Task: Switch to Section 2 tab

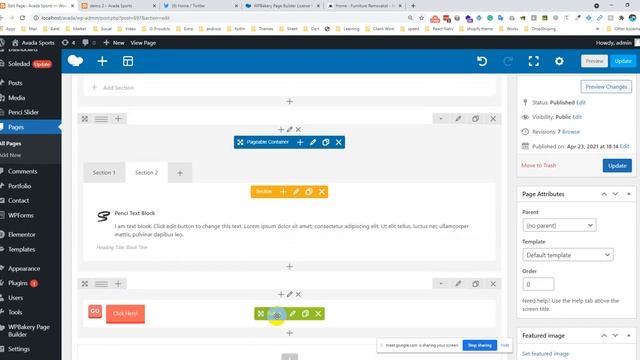Action: tap(147, 173)
